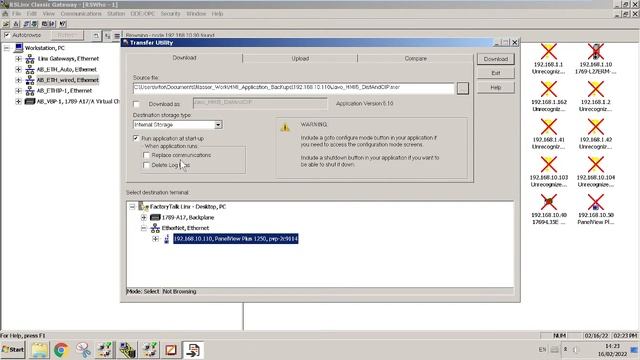Click the first RSLinx toolbar icon
This screenshot has height=360, width=640.
[6, 24]
